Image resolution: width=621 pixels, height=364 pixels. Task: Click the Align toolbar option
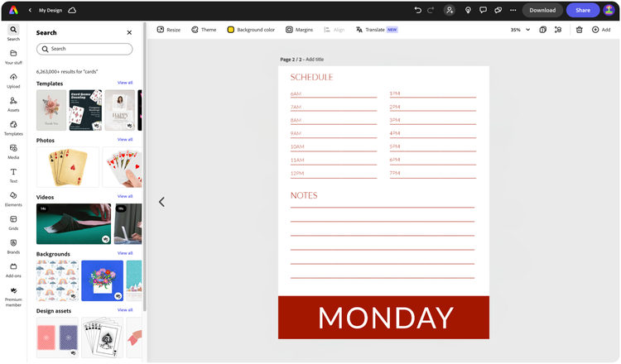[x=335, y=30]
